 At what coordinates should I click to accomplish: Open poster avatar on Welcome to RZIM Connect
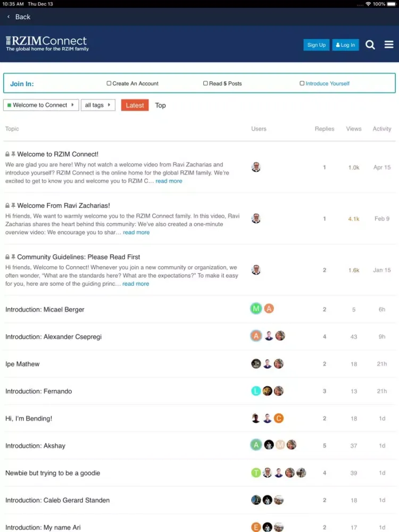(x=256, y=167)
